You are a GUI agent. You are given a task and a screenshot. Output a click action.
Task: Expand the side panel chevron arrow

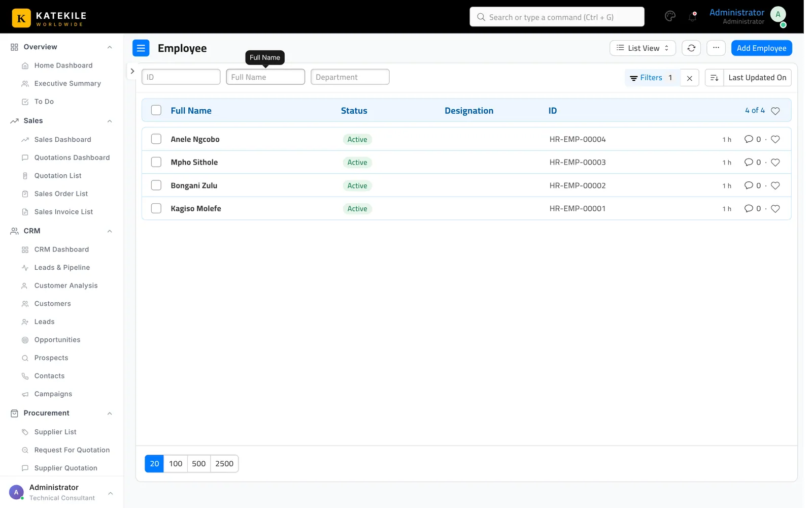point(132,71)
